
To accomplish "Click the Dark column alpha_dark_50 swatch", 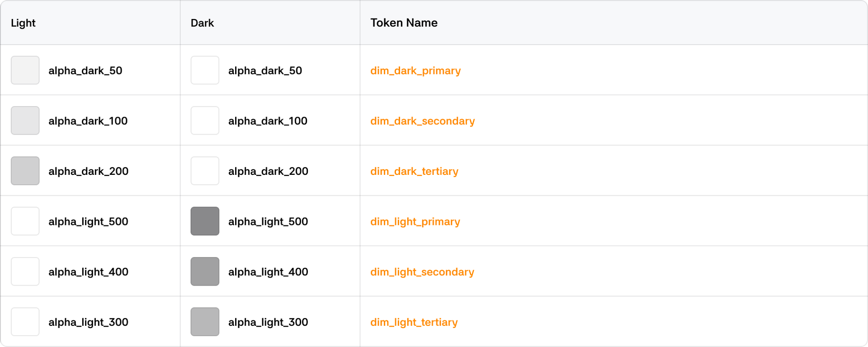I will pos(205,70).
